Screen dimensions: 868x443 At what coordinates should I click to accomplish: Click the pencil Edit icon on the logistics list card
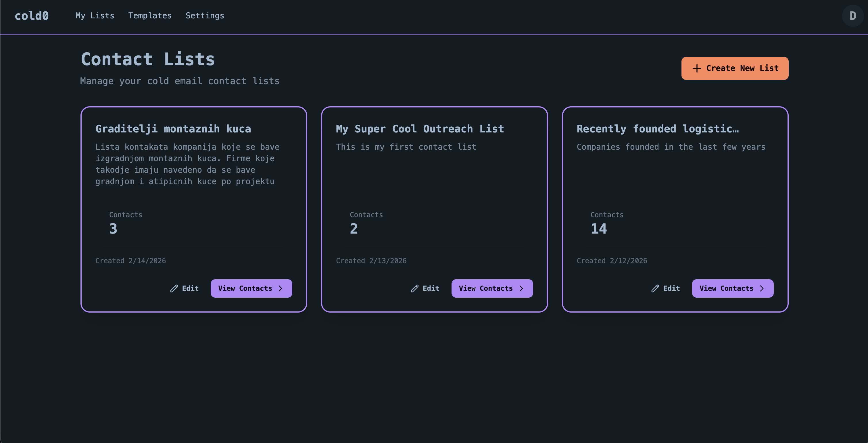click(655, 288)
